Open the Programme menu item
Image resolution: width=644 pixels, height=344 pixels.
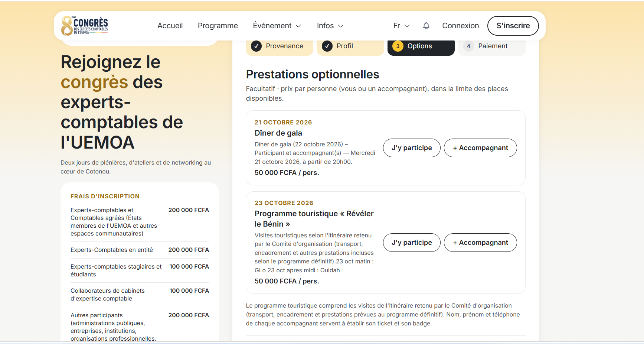218,26
